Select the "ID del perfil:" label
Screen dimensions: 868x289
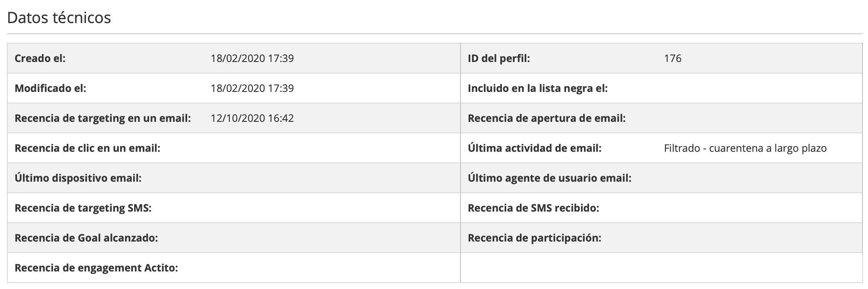499,58
